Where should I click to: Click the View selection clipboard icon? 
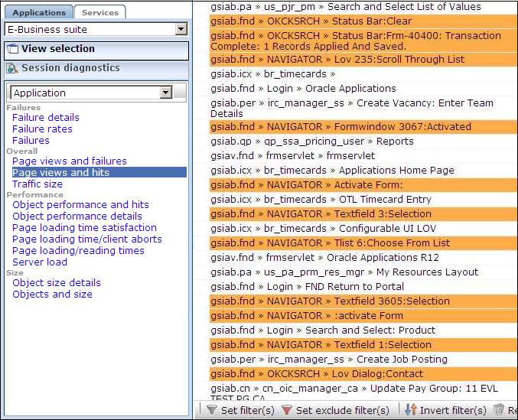pos(13,49)
